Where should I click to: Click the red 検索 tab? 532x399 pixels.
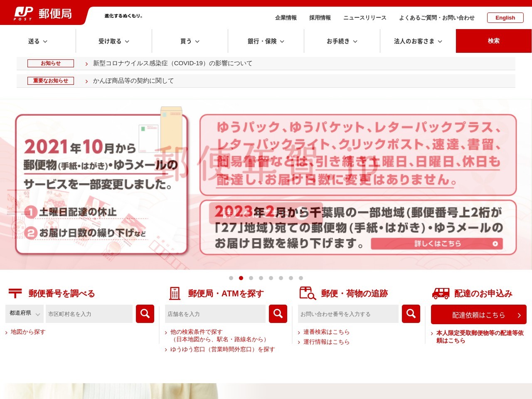tap(494, 41)
